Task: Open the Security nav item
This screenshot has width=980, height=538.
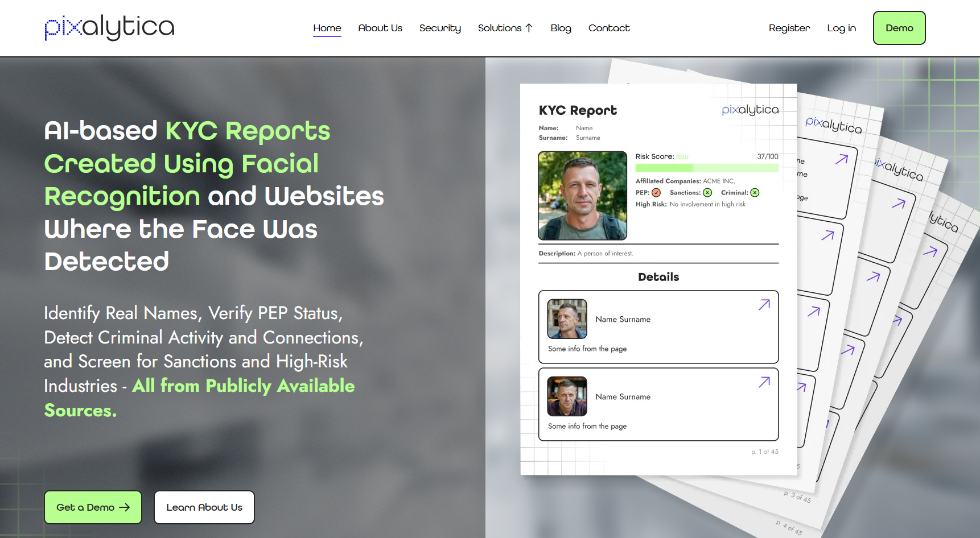Action: pos(440,28)
